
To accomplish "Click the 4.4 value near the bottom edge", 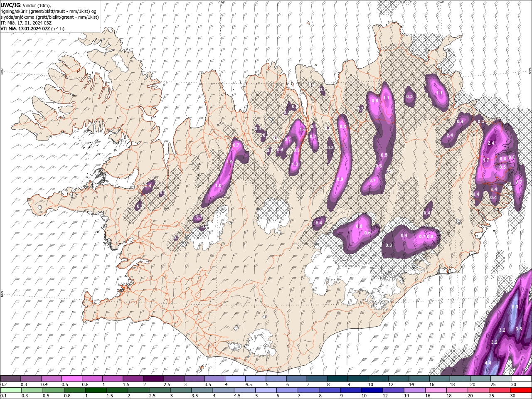I will tap(488, 363).
